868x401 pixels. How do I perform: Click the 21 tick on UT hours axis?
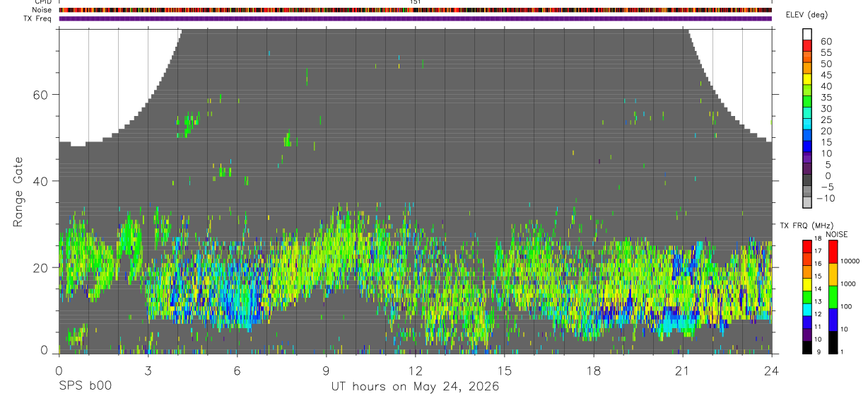(x=683, y=371)
